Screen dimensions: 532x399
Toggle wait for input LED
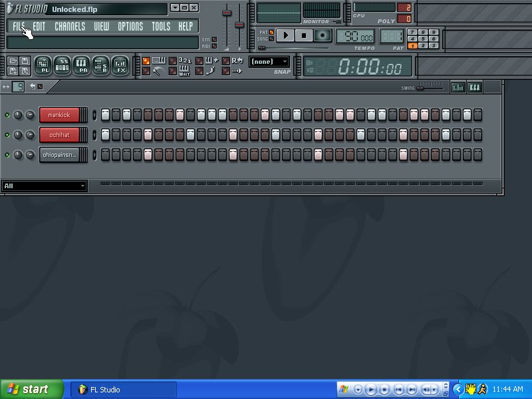tap(173, 71)
